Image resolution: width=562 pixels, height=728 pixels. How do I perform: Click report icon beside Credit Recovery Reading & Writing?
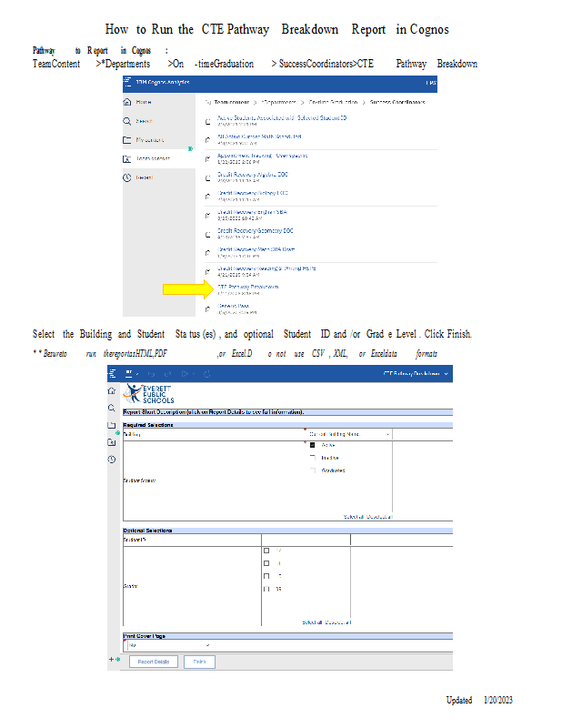coord(208,272)
